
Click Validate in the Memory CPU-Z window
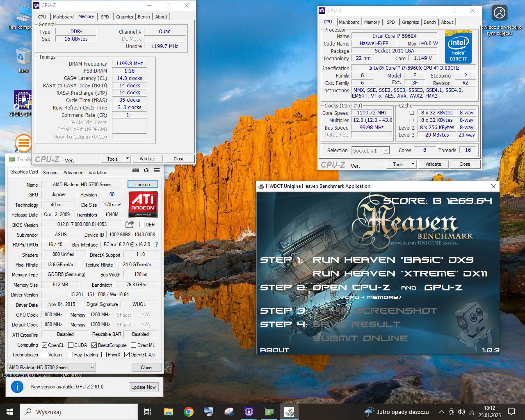click(147, 159)
